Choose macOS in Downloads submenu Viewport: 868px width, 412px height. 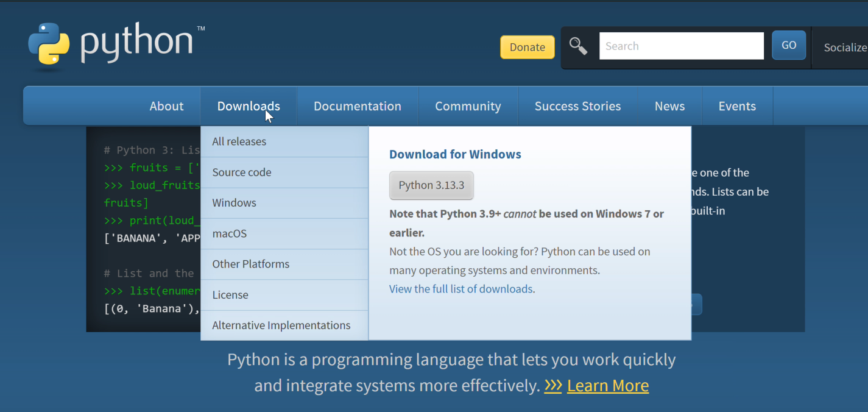click(284, 233)
